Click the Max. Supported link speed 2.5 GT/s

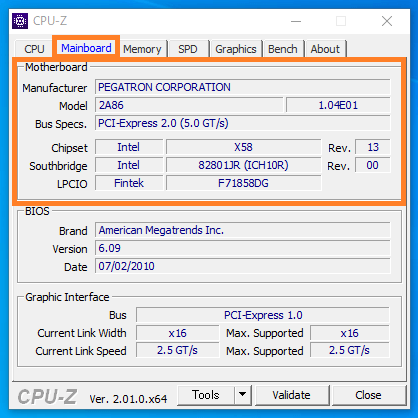pyautogui.click(x=350, y=351)
